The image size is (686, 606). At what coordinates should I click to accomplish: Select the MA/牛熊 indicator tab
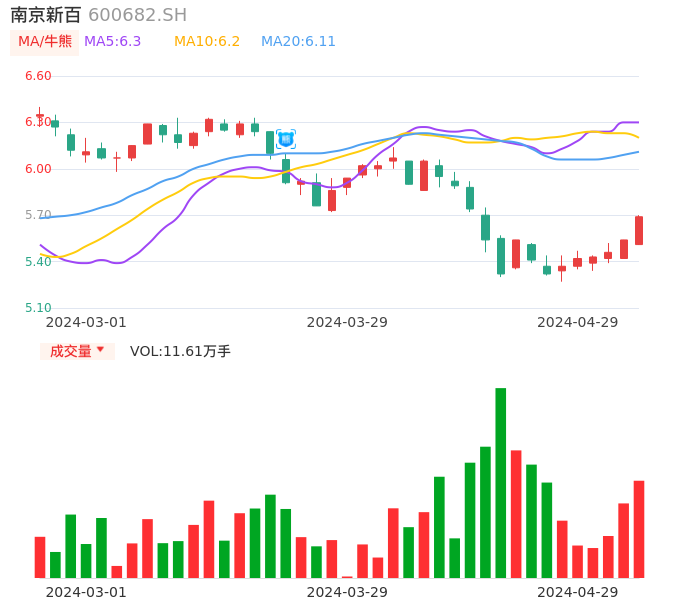point(45,42)
